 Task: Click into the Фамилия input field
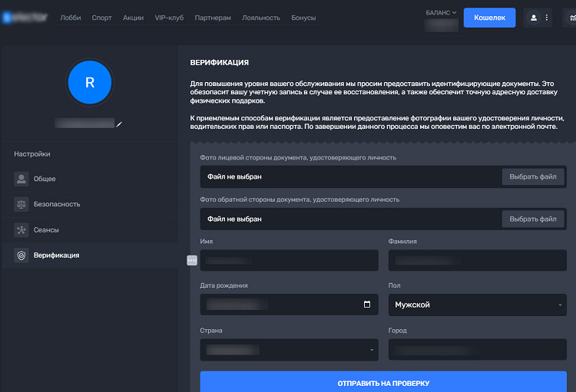[477, 261]
